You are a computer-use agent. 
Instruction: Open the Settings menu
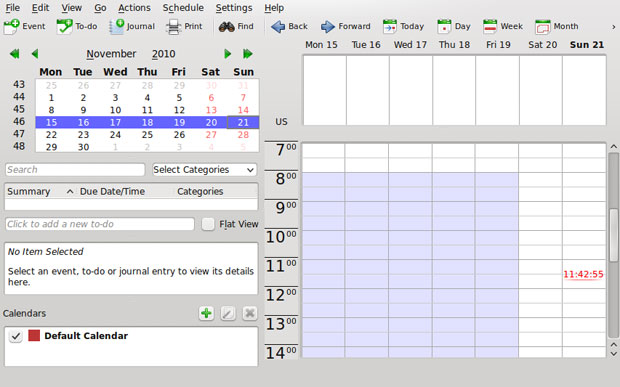234,8
